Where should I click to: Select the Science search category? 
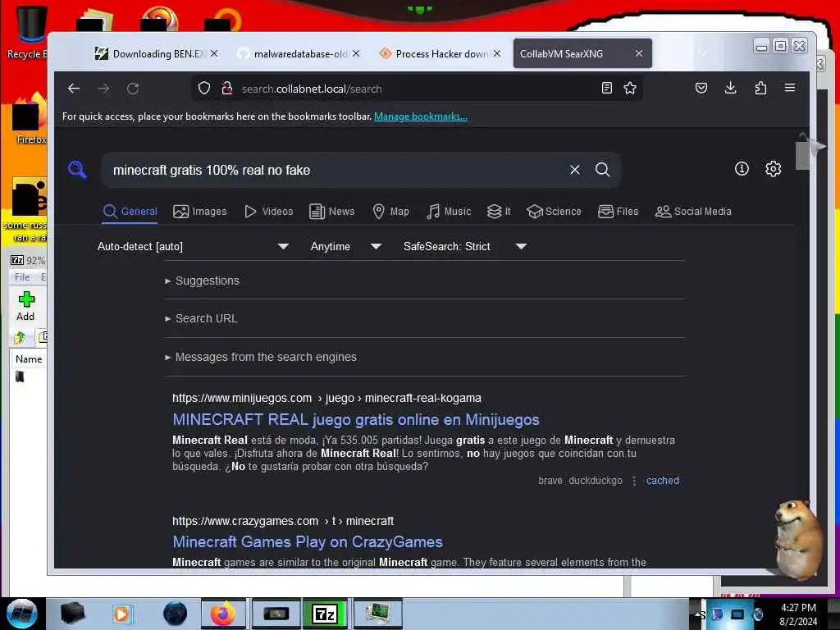pyautogui.click(x=554, y=212)
